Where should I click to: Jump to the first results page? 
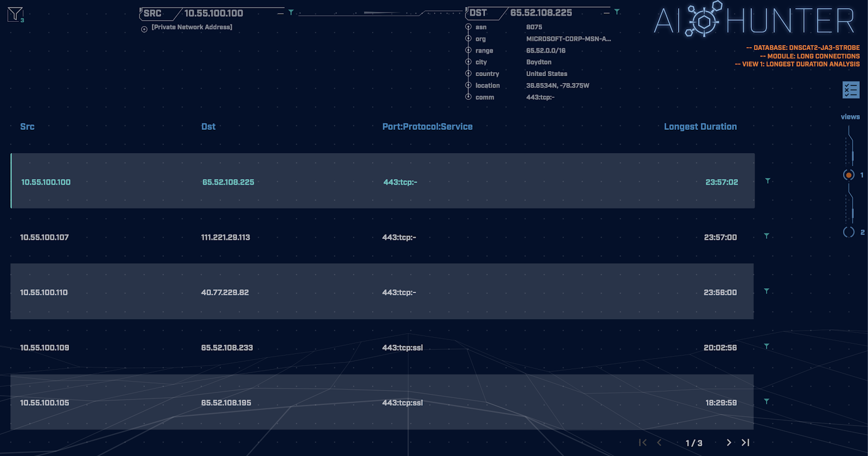pos(643,442)
